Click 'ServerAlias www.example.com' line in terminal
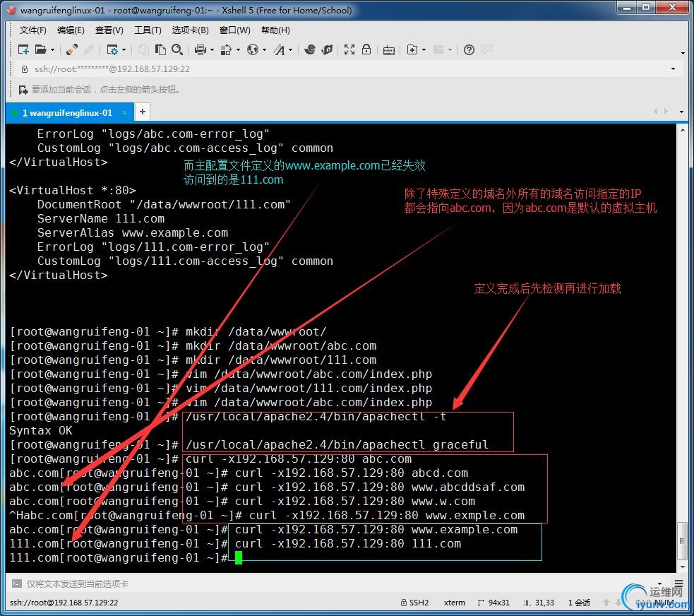This screenshot has width=694, height=616. coord(133,233)
